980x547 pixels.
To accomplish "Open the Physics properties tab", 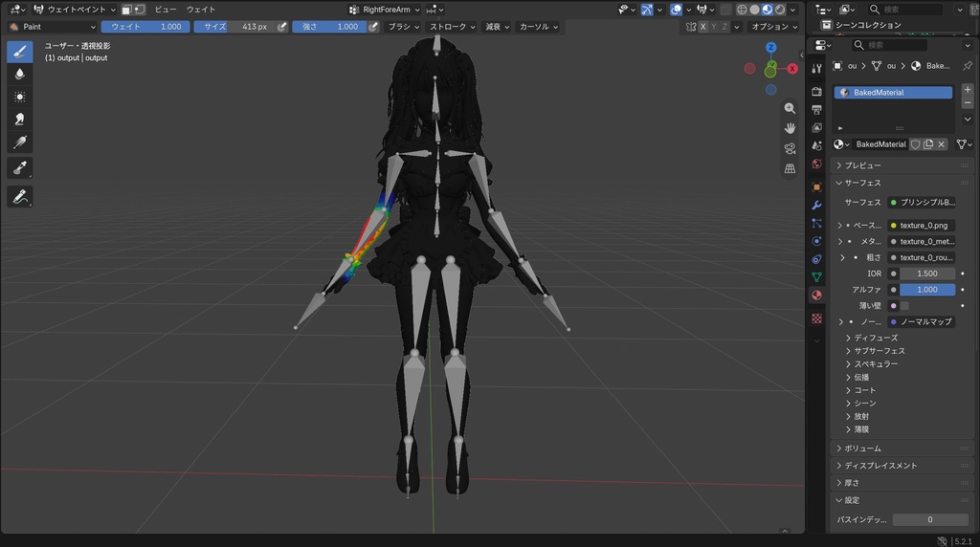I will 816,241.
